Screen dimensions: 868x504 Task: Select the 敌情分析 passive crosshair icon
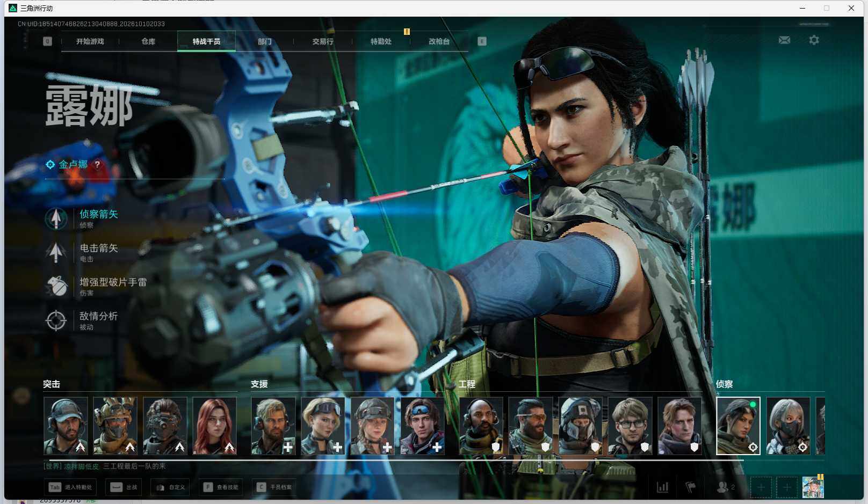(x=56, y=320)
